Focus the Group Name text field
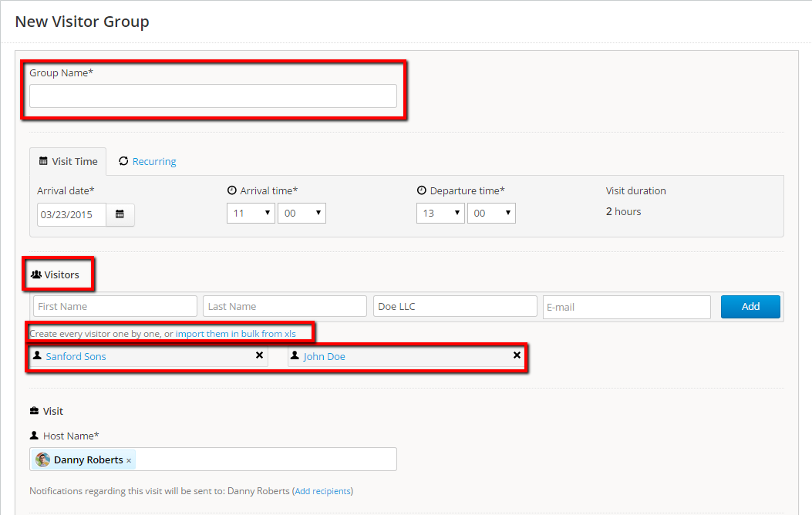The height and width of the screenshot is (515, 812). tap(213, 96)
